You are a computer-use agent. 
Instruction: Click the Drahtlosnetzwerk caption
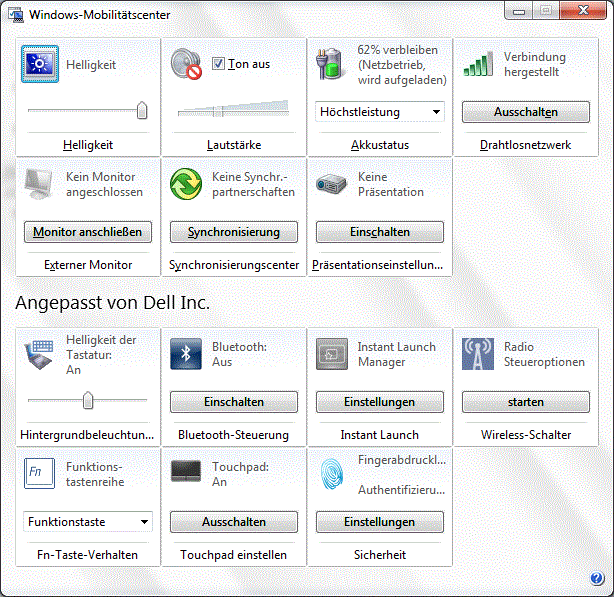(x=526, y=145)
